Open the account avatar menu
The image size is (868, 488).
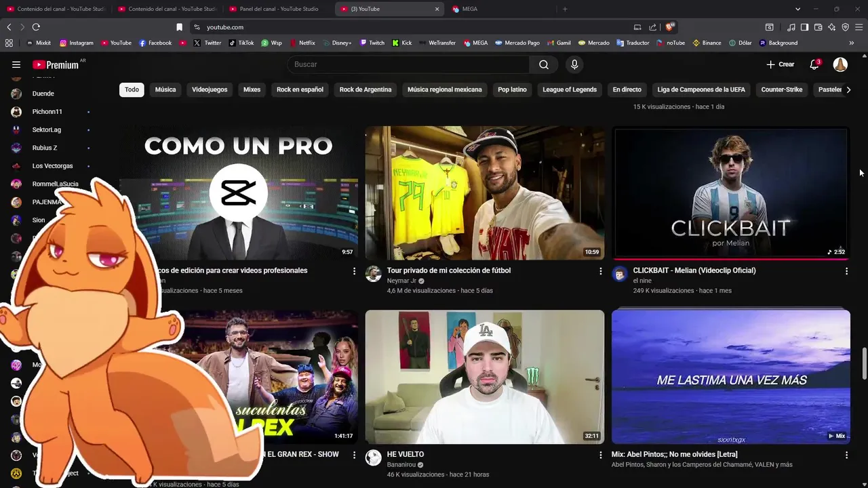840,64
